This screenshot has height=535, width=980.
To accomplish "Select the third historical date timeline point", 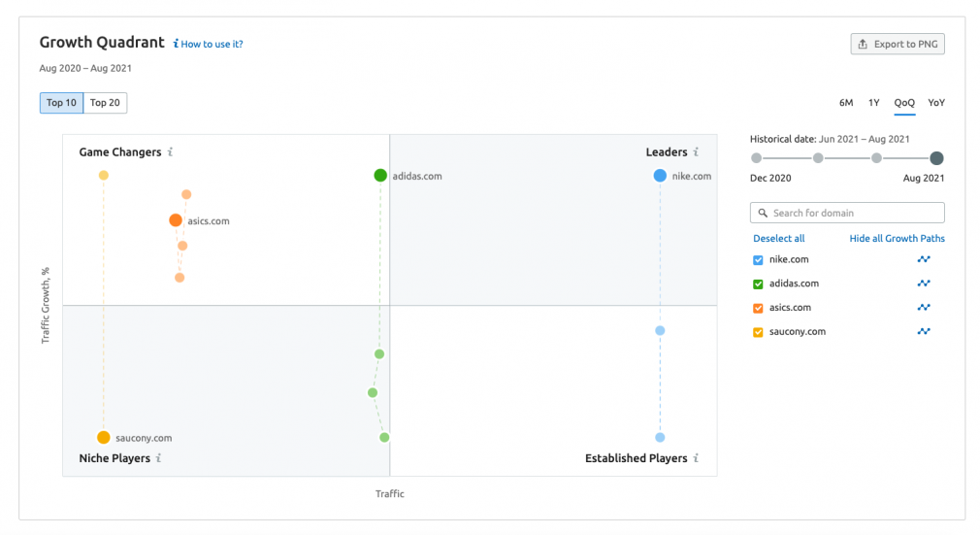I will click(x=876, y=158).
